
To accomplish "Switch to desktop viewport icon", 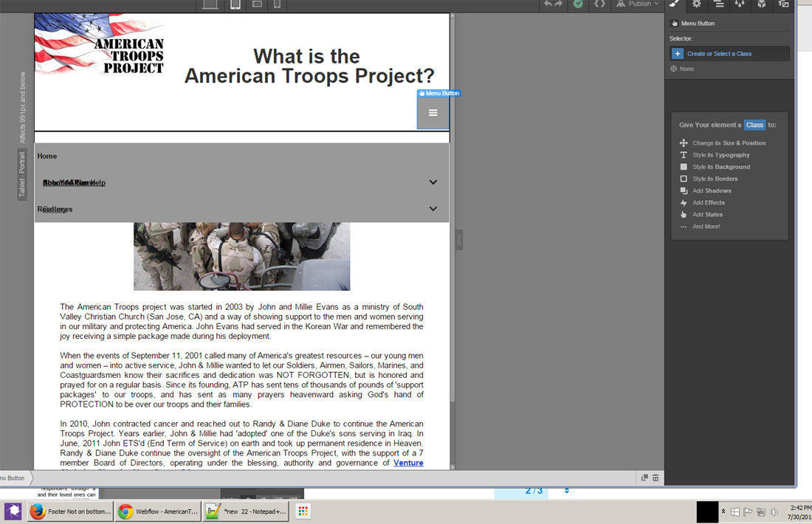I will tap(210, 4).
